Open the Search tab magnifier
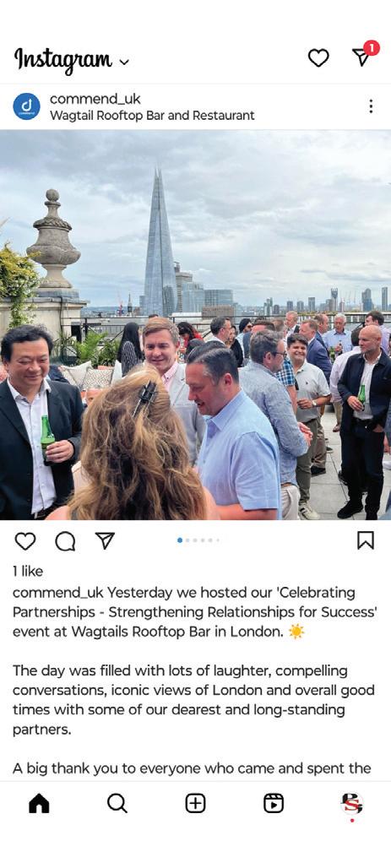The height and width of the screenshot is (868, 391). 117,803
